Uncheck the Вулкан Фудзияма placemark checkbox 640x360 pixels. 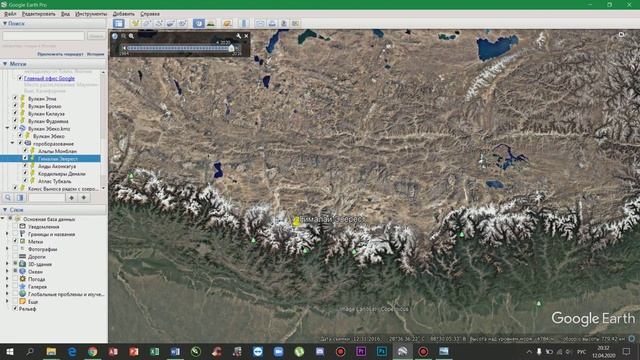click(x=16, y=121)
